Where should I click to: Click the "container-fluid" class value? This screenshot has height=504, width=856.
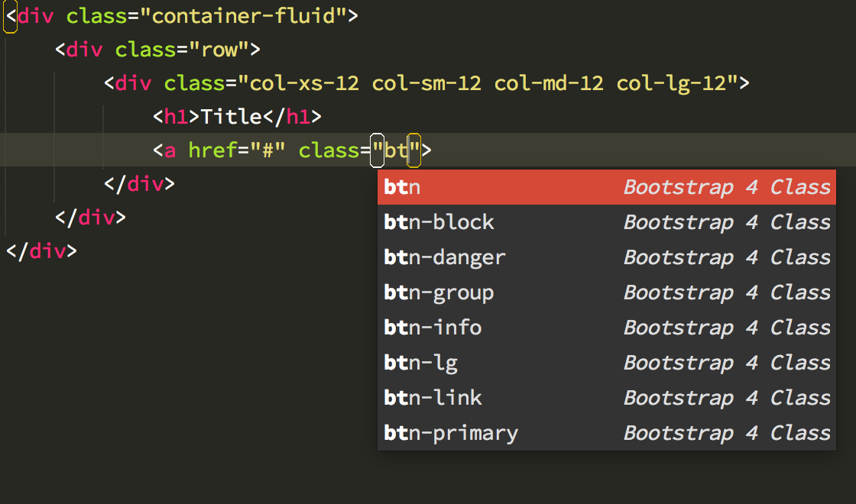coord(243,16)
